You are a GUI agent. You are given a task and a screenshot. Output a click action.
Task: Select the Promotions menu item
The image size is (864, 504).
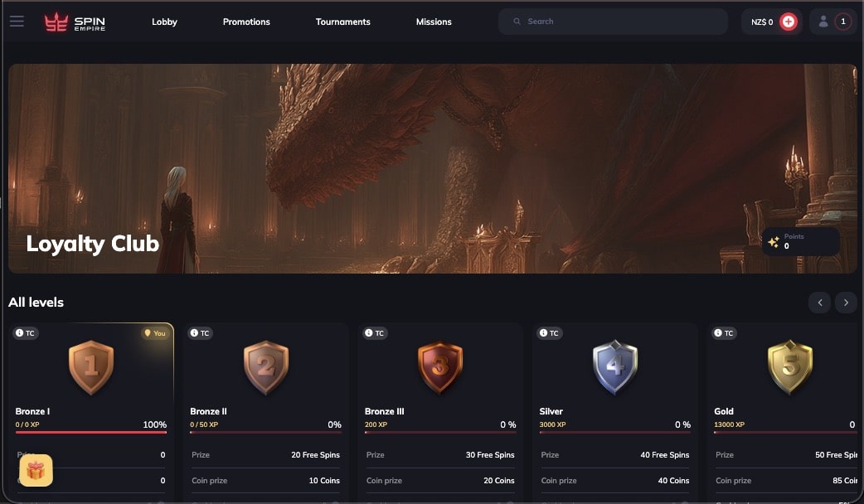pyautogui.click(x=246, y=22)
